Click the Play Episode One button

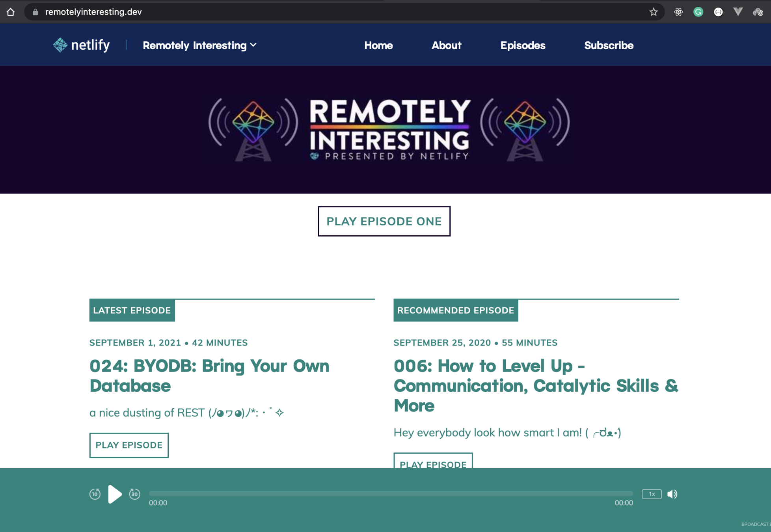pos(384,221)
